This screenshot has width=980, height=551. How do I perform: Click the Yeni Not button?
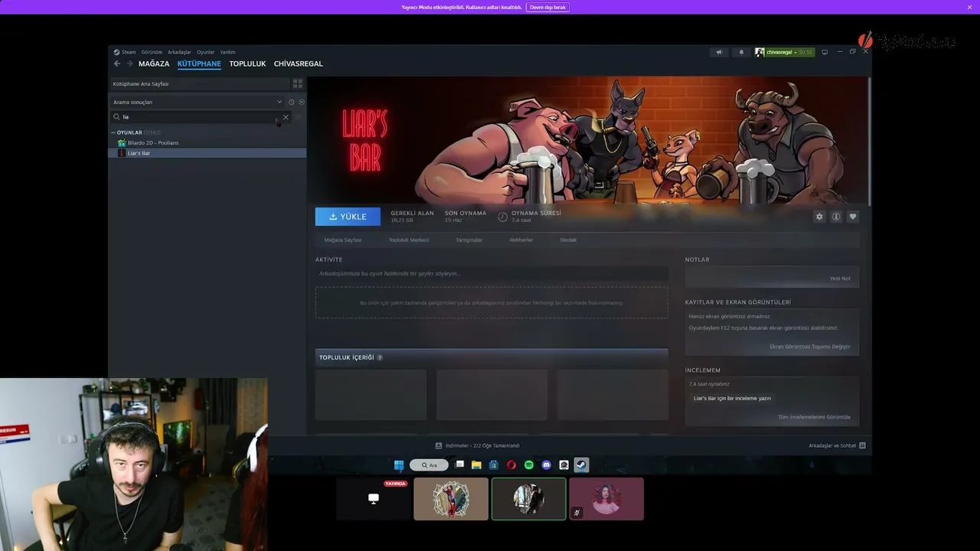tap(840, 279)
